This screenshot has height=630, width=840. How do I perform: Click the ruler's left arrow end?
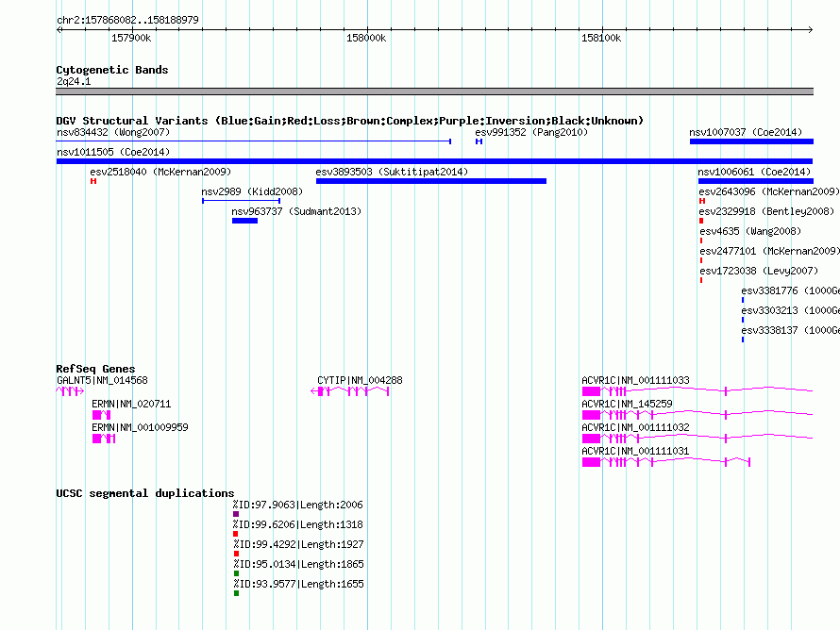click(59, 29)
